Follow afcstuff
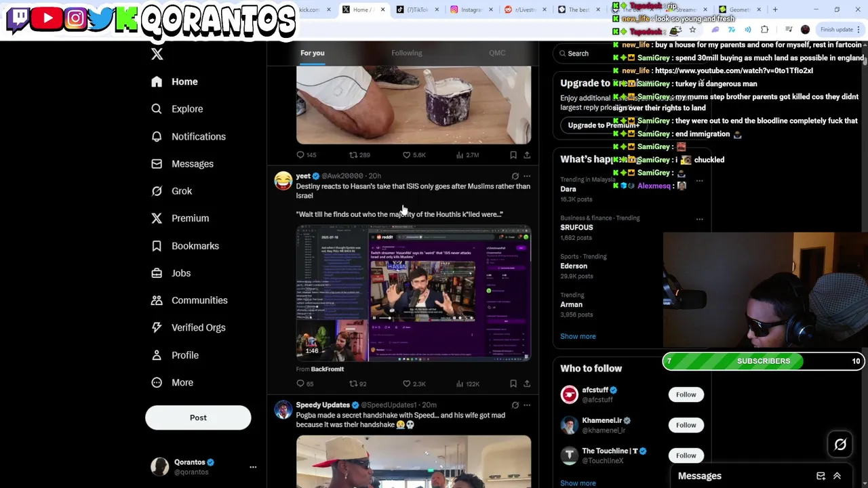Viewport: 868px width, 488px height. (x=686, y=394)
